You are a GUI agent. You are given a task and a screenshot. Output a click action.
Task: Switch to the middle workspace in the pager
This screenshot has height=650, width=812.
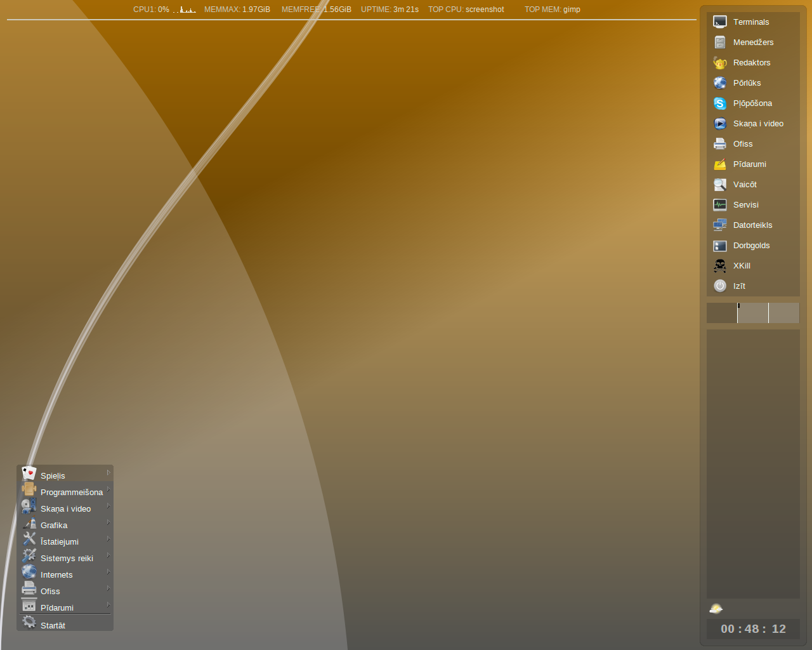pos(753,313)
